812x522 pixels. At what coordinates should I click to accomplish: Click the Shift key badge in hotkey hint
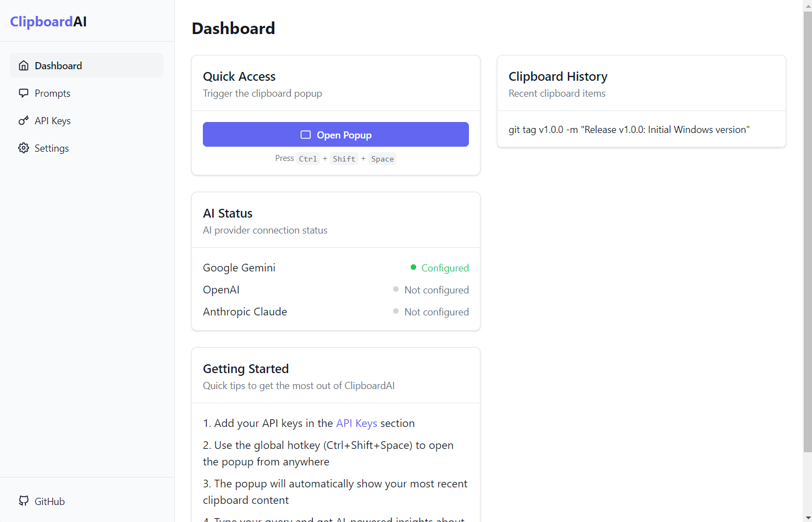(x=344, y=159)
